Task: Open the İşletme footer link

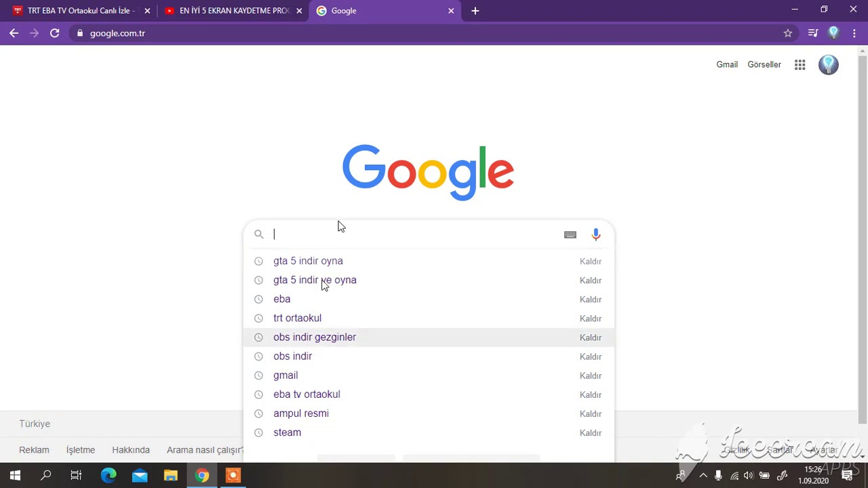Action: point(81,450)
